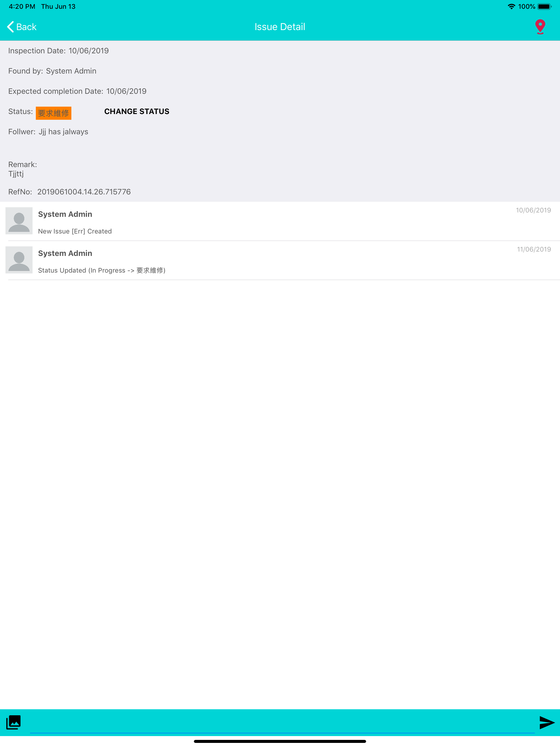Open the map location pin icon
The width and height of the screenshot is (560, 747).
point(540,27)
